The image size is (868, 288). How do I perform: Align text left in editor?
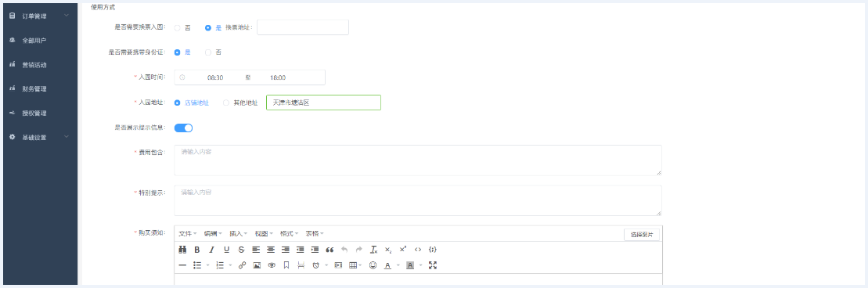(x=256, y=250)
